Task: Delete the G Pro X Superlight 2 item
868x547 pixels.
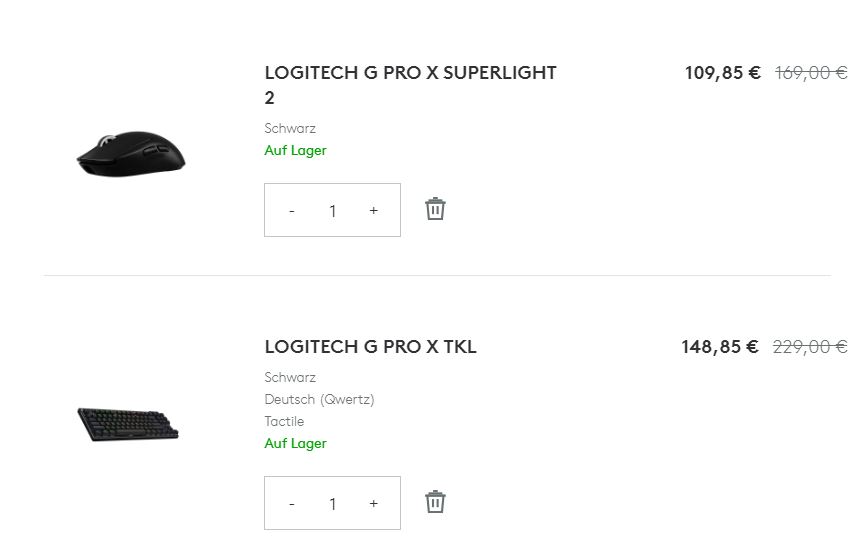Action: click(435, 209)
